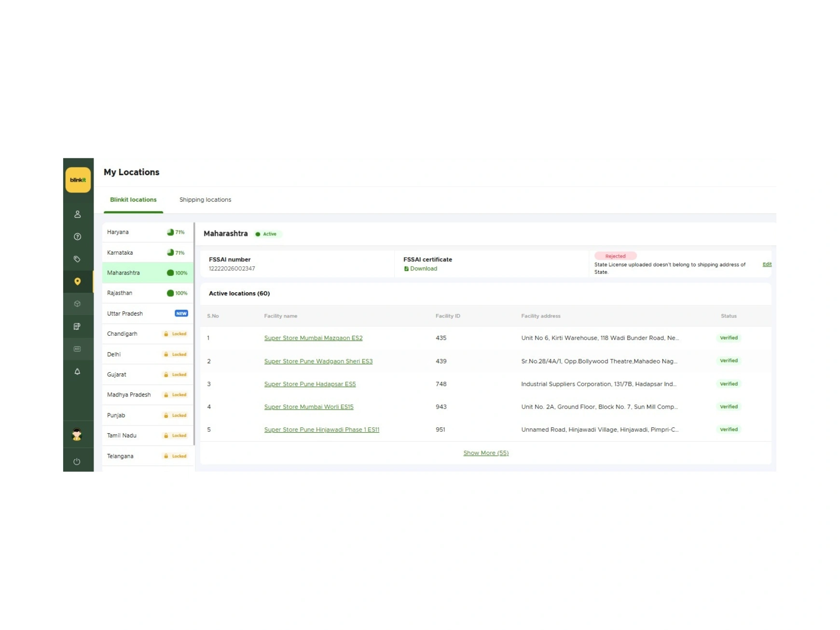This screenshot has width=840, height=630.
Task: Click the lock icon next to Punjab
Action: (166, 415)
